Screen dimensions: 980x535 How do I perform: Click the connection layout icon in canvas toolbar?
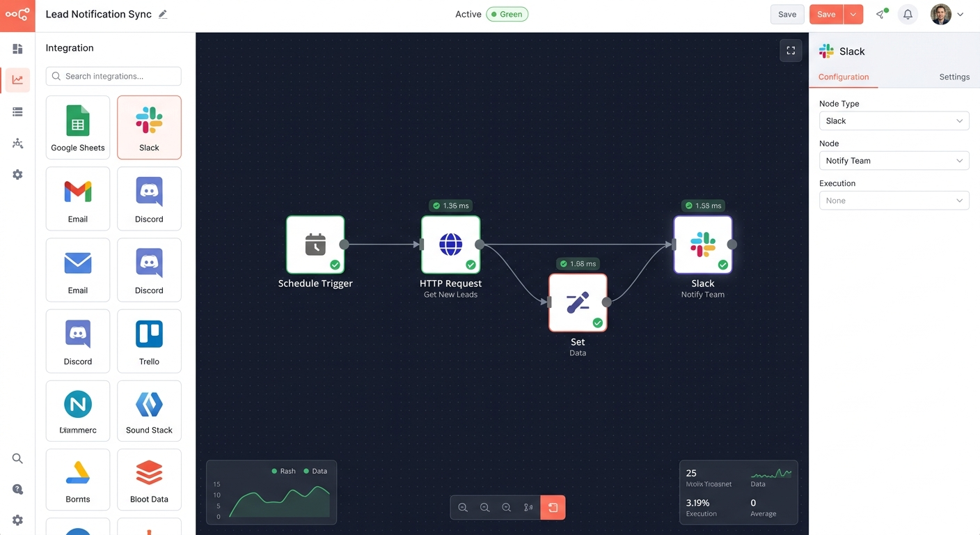coord(528,508)
